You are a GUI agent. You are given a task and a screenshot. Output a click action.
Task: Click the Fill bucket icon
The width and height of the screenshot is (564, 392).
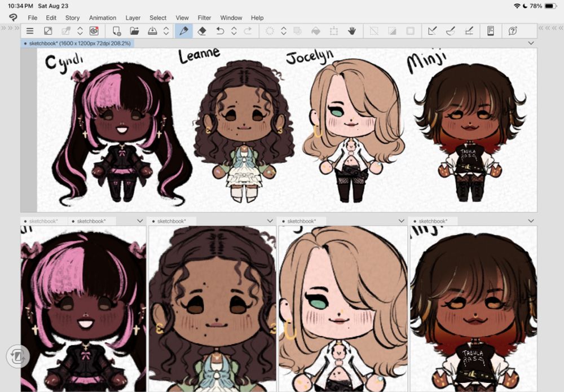click(x=315, y=31)
